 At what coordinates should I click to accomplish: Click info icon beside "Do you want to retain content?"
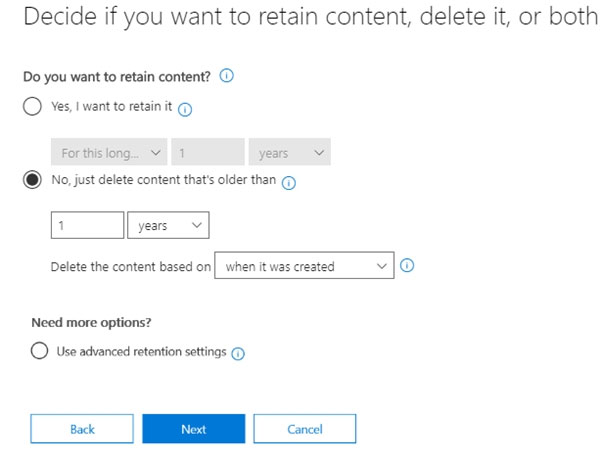click(227, 76)
